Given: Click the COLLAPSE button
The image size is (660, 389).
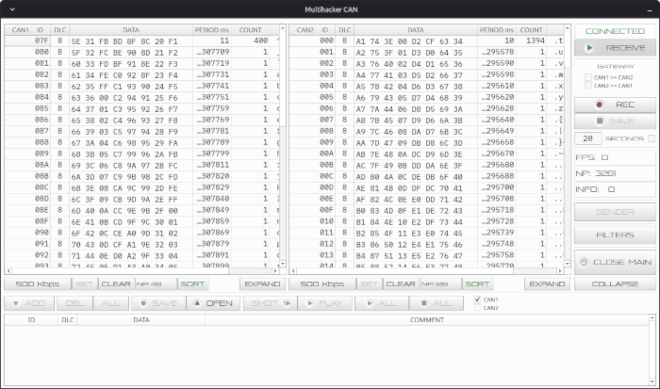Looking at the screenshot, I should tap(615, 284).
